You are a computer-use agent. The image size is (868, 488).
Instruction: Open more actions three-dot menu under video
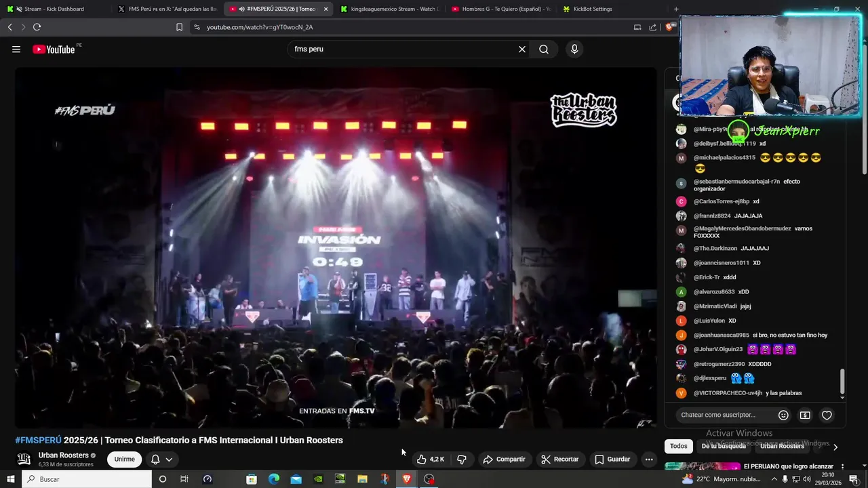pos(649,459)
